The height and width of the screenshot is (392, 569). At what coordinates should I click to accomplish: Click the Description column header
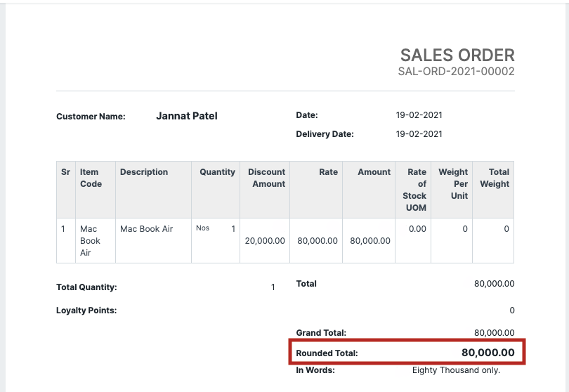coord(144,172)
